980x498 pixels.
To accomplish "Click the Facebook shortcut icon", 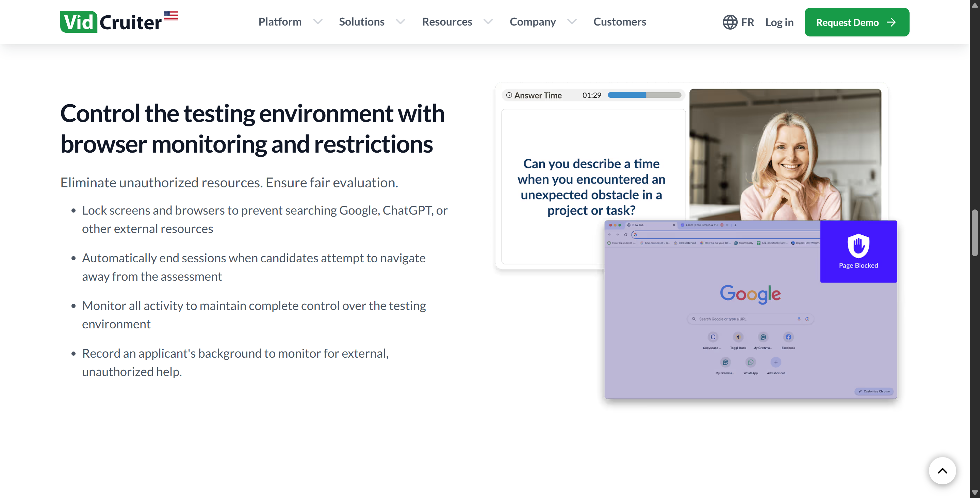I will [x=788, y=337].
